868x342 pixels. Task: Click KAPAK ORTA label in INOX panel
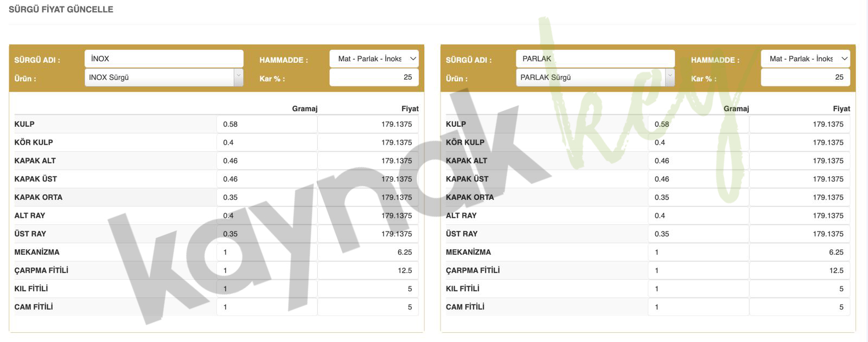click(x=39, y=197)
